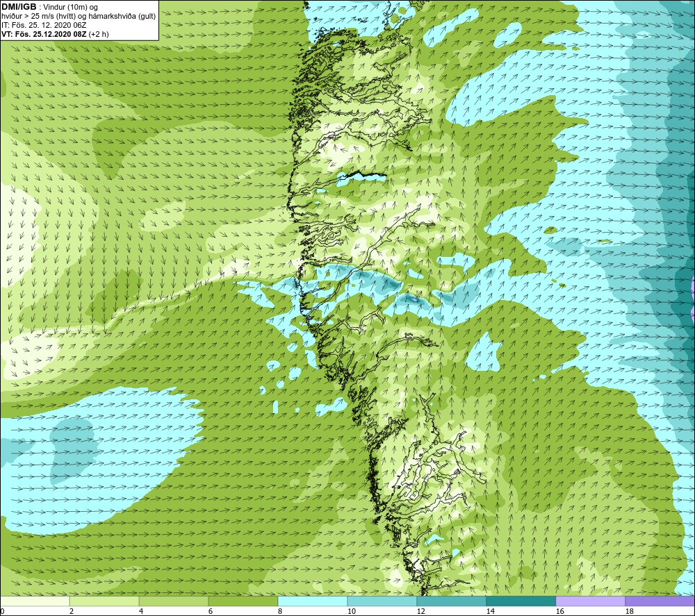Click the 14-16 m/s dark teal swatch
Image resolution: width=695 pixels, height=616 pixels.
click(521, 601)
